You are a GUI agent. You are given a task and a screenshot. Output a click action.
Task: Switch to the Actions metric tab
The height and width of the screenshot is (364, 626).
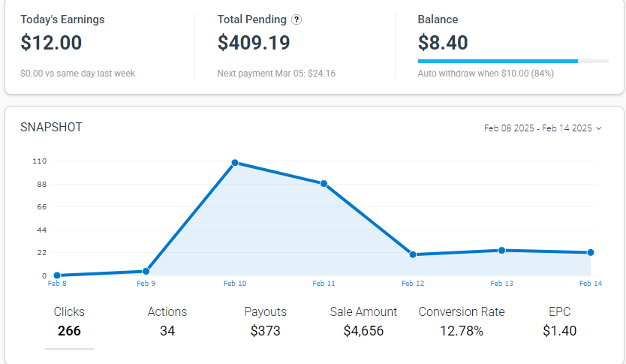click(x=167, y=321)
